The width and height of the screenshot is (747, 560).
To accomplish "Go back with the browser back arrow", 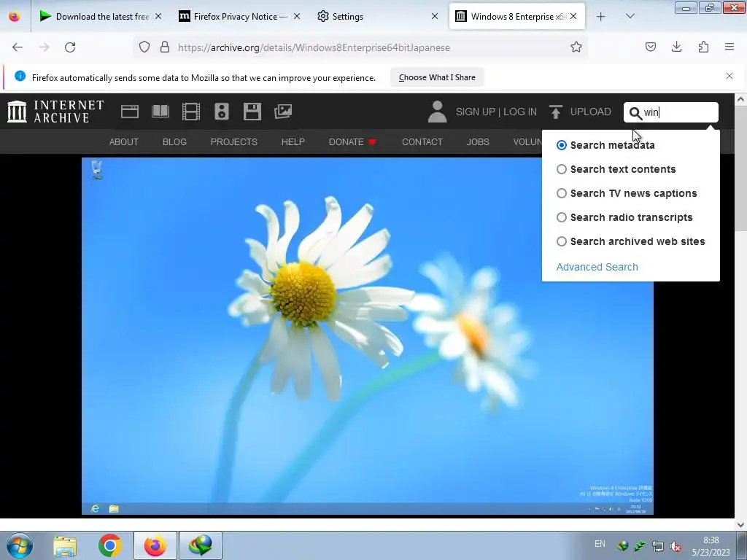I will 18,47.
